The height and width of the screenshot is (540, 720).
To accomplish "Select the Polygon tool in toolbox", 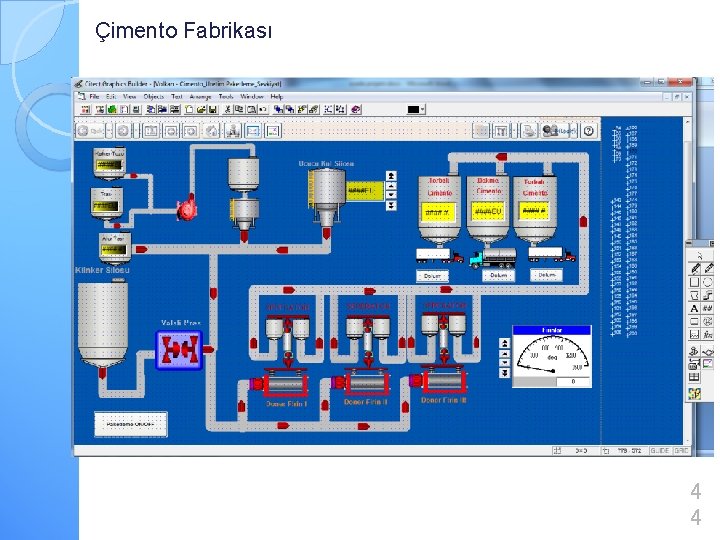I will click(695, 295).
